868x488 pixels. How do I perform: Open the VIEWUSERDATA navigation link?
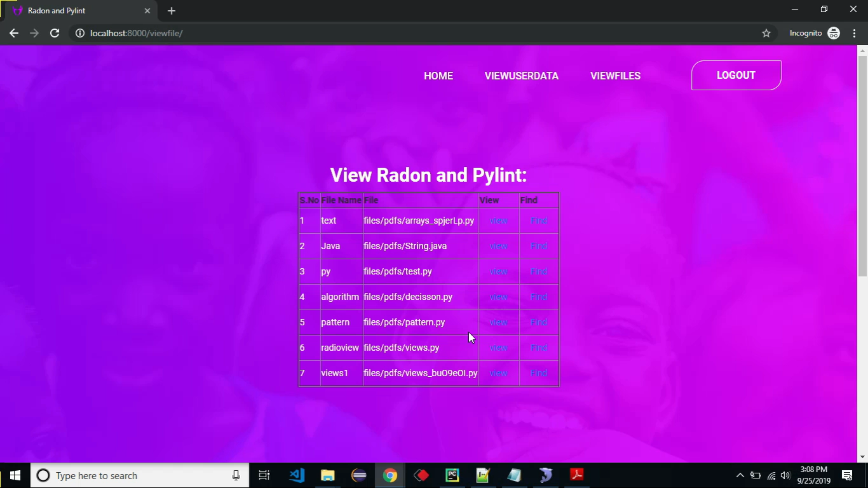(x=522, y=76)
